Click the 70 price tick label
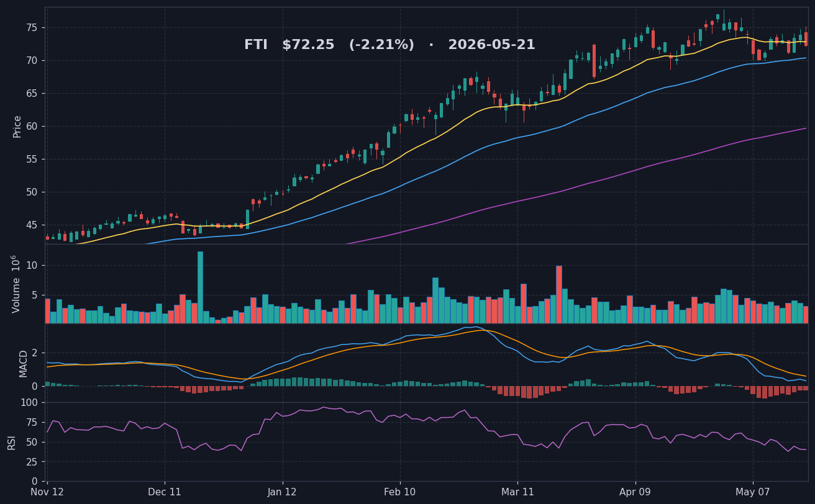The width and height of the screenshot is (815, 504). click(32, 61)
